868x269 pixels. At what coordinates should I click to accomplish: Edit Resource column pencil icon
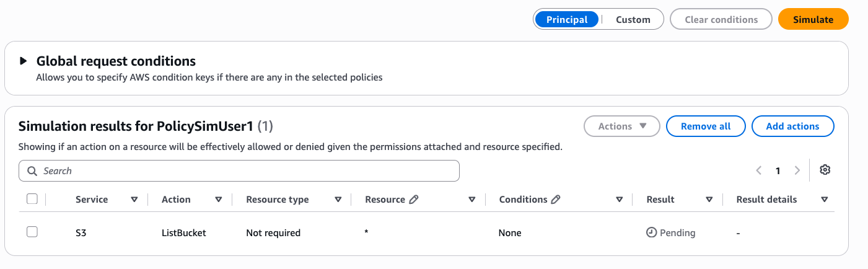pyautogui.click(x=414, y=200)
